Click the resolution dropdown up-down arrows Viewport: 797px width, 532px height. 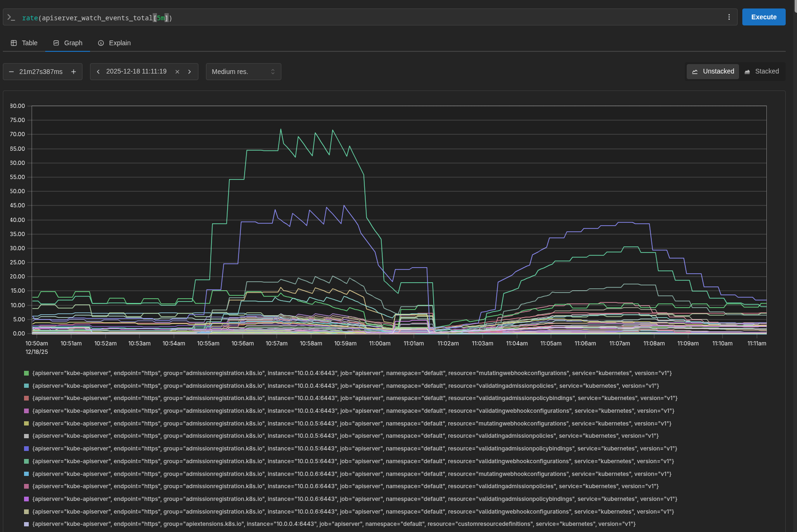coord(272,72)
